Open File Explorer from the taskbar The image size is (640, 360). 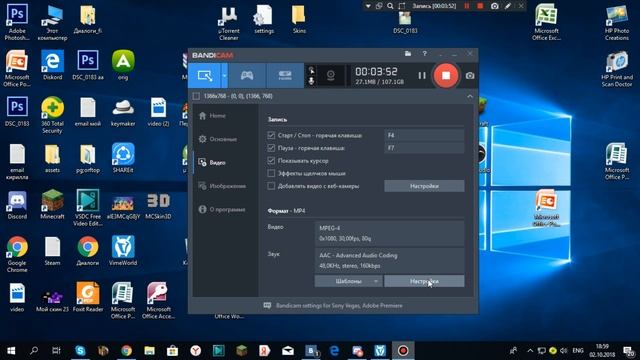[x=149, y=351]
